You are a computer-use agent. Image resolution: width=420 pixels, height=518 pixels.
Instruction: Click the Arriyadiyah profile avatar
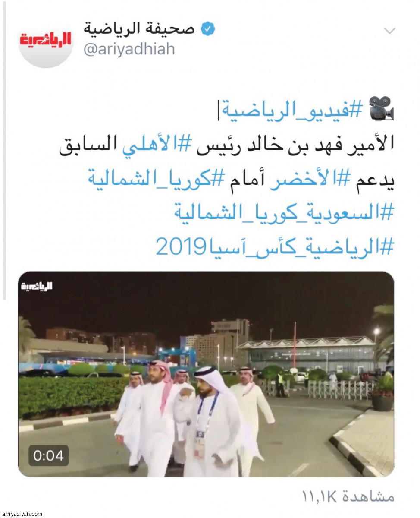[x=46, y=42]
